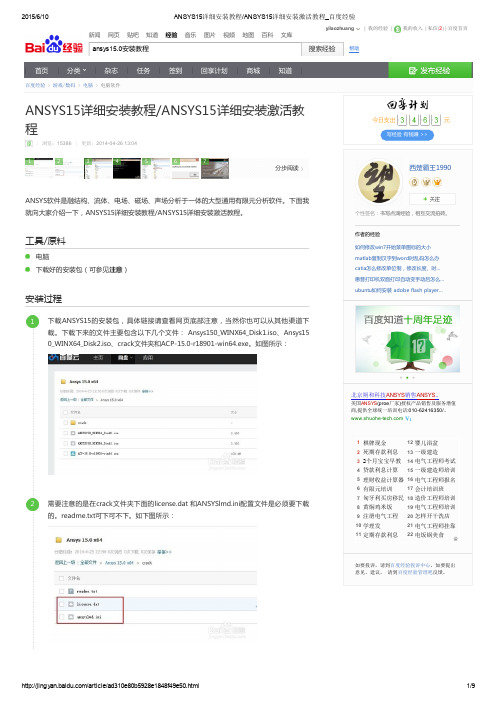
Task: Open hot keyword 17 会计培训班
Action: [x=429, y=489]
